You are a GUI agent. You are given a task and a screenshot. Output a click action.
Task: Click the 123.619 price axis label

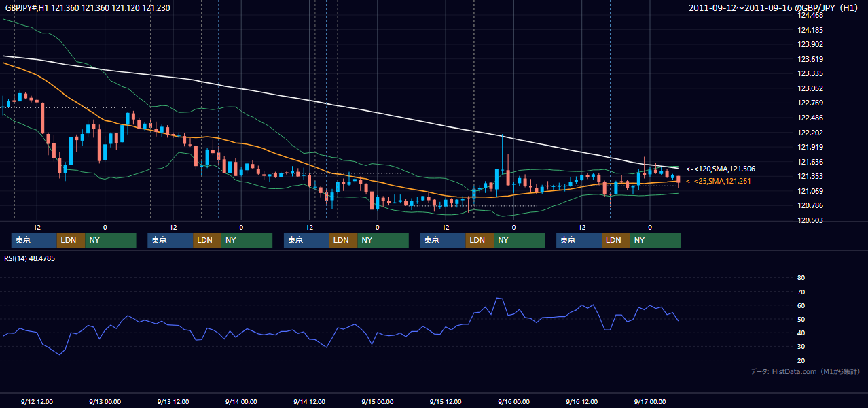811,59
